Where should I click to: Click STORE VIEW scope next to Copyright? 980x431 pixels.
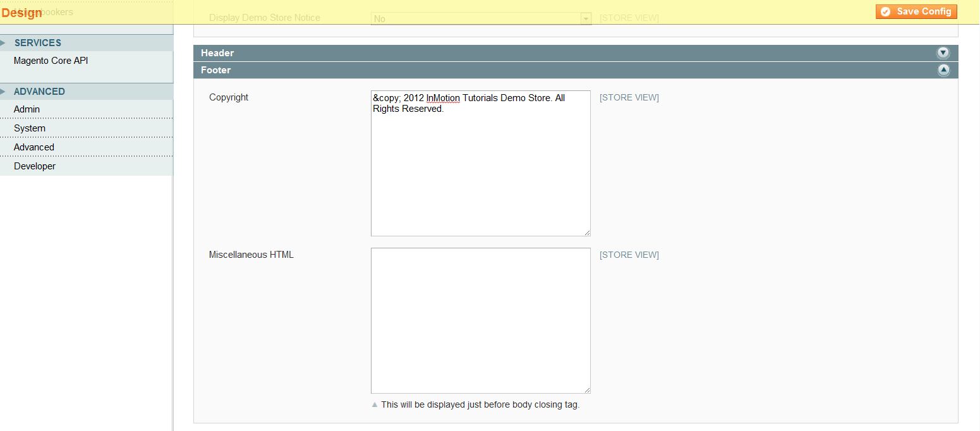(629, 97)
